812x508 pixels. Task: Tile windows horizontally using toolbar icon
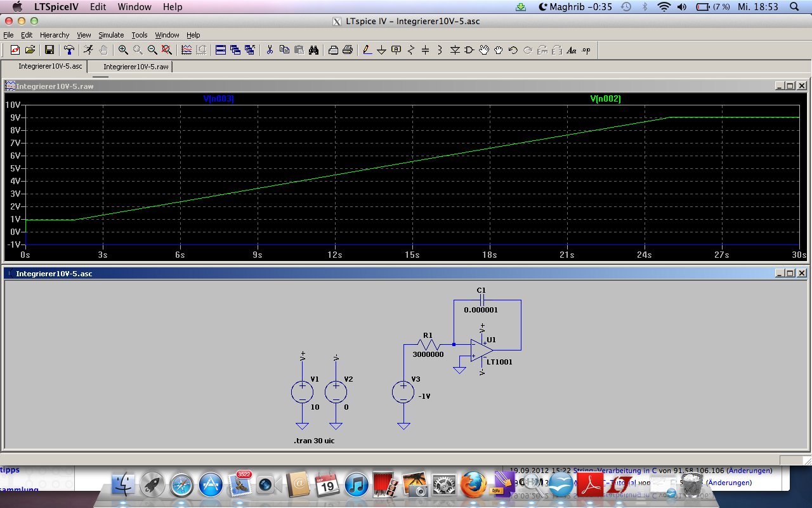point(221,50)
